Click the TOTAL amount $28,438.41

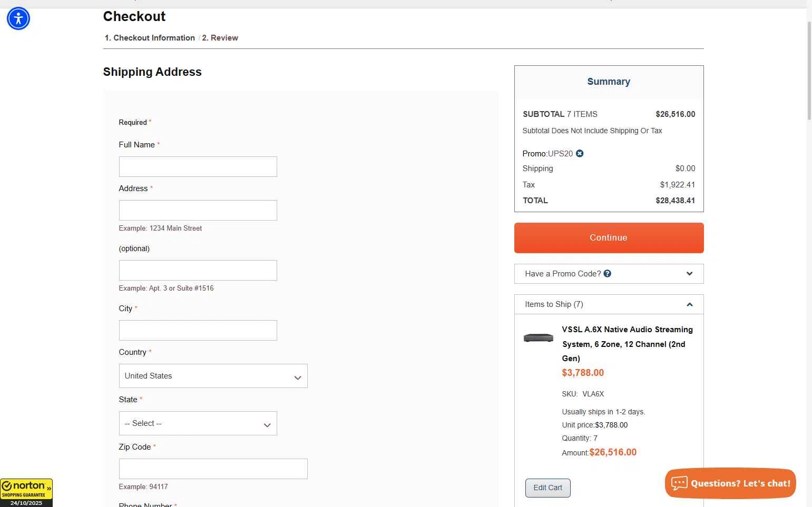[675, 201]
